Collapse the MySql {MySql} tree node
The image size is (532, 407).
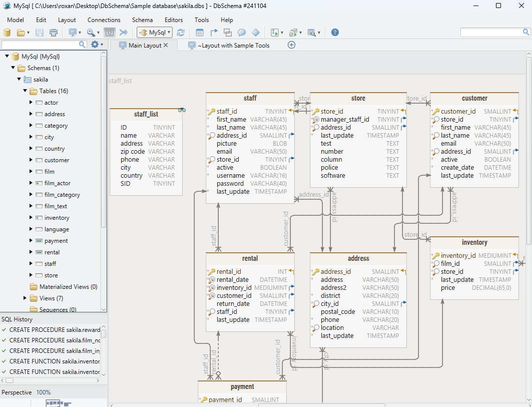(7, 56)
